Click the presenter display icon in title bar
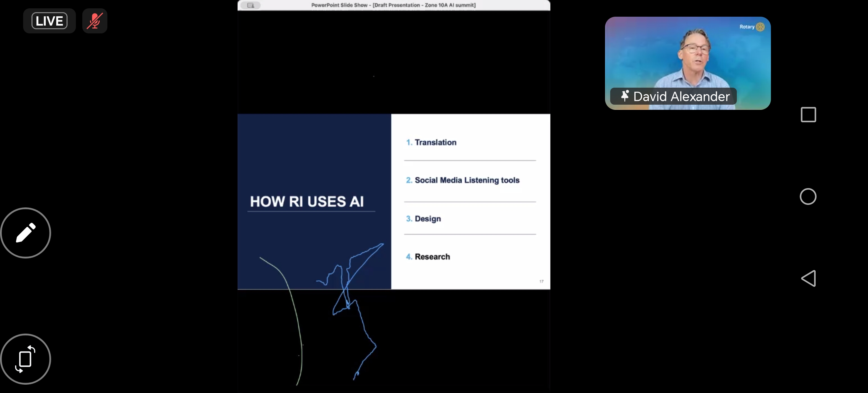868x393 pixels. (251, 5)
